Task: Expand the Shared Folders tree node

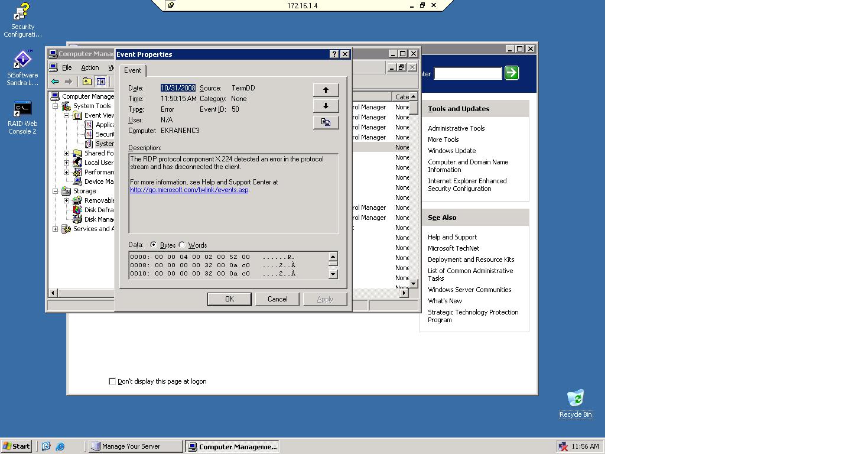Action: pos(67,153)
